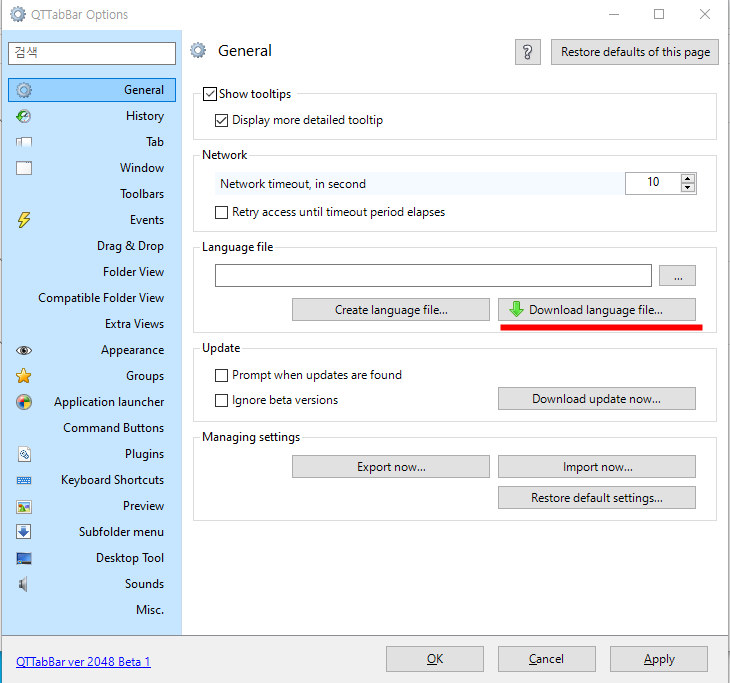Click the Desktop Tool monitor icon

24,558
